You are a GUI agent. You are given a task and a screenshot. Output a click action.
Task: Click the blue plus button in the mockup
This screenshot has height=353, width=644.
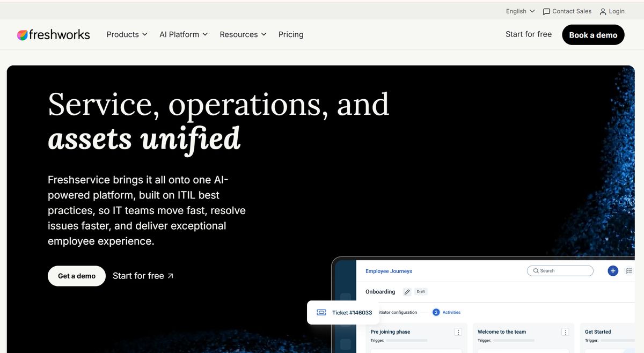coord(613,271)
